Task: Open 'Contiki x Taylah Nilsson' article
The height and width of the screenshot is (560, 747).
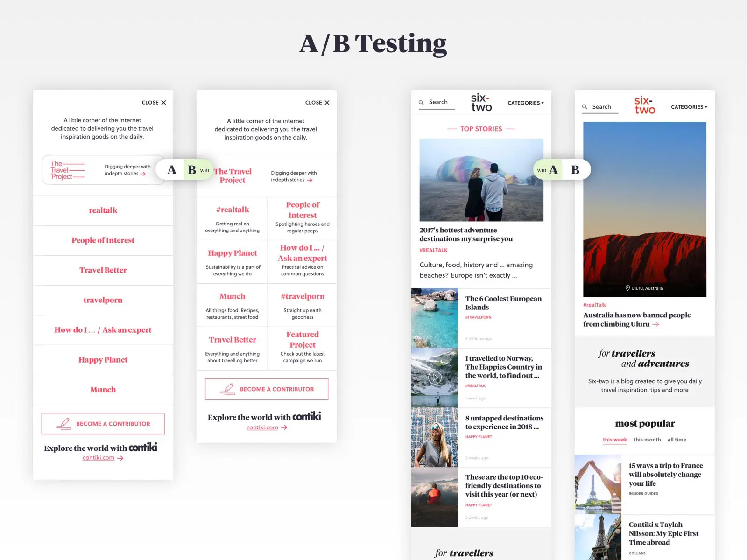Action: [x=663, y=533]
